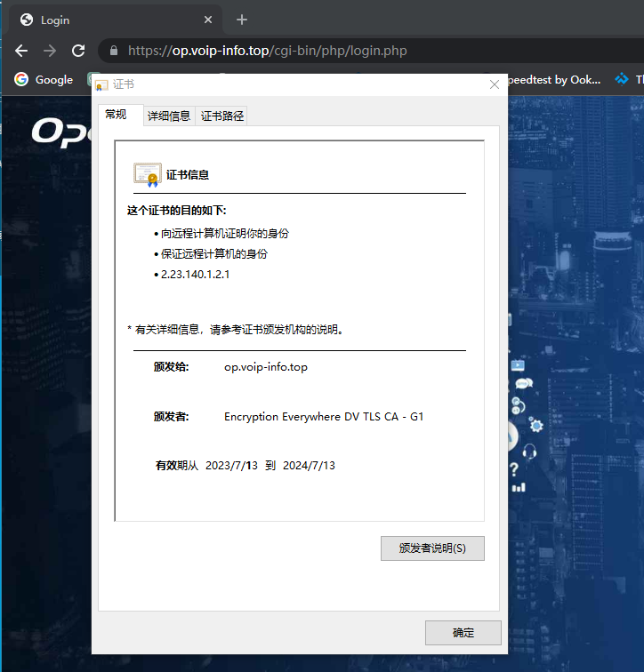
Task: Click the padlock icon in address bar
Action: tap(114, 51)
